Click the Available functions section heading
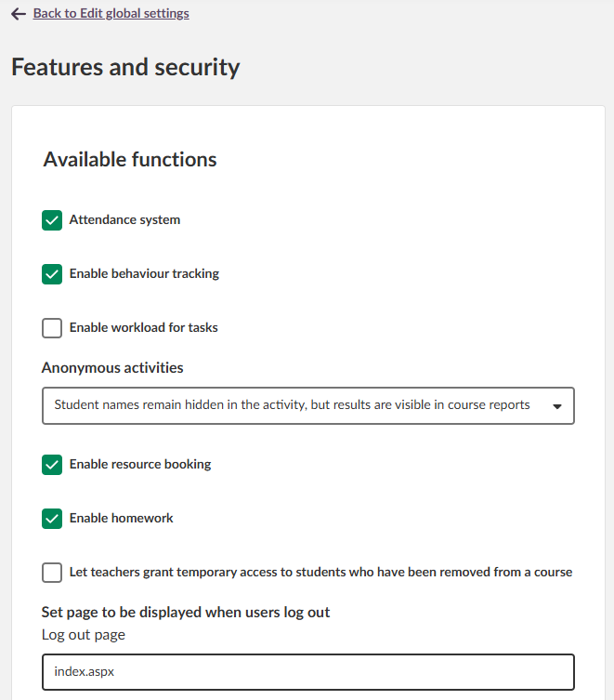 (x=130, y=159)
